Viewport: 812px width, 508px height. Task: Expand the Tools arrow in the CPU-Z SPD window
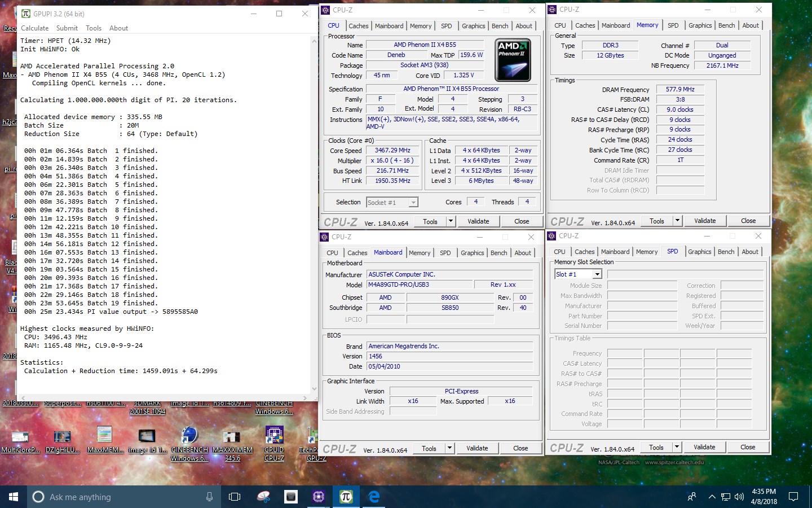pyautogui.click(x=677, y=447)
